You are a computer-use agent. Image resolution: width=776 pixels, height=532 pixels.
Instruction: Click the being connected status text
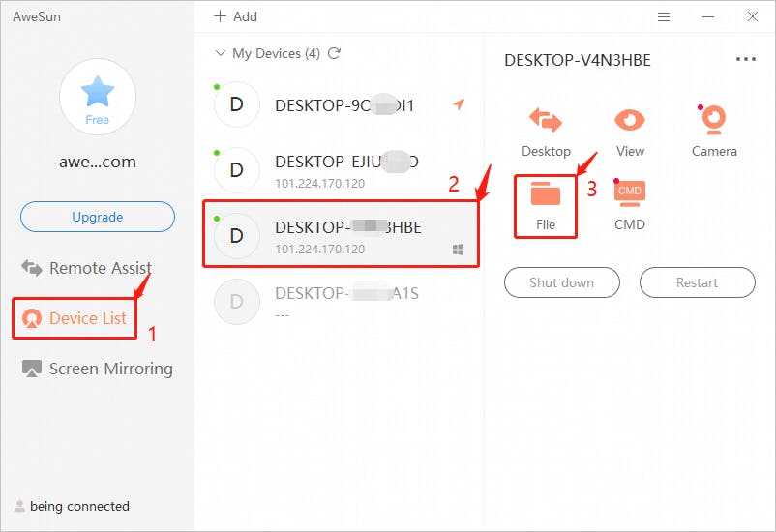pyautogui.click(x=79, y=506)
